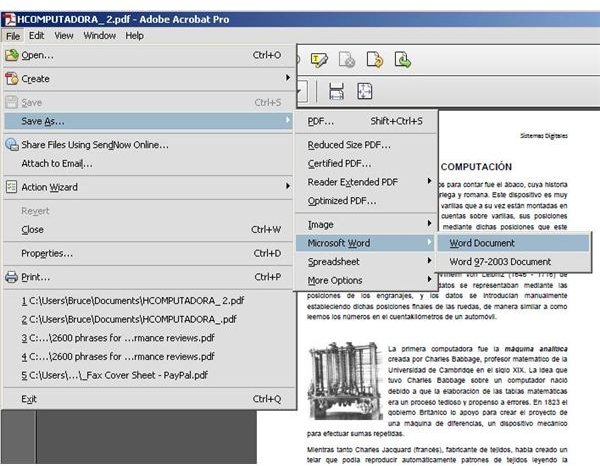Viewport: 600px width, 466px height.
Task: Choose Optimized PDF...
Action: [366, 201]
